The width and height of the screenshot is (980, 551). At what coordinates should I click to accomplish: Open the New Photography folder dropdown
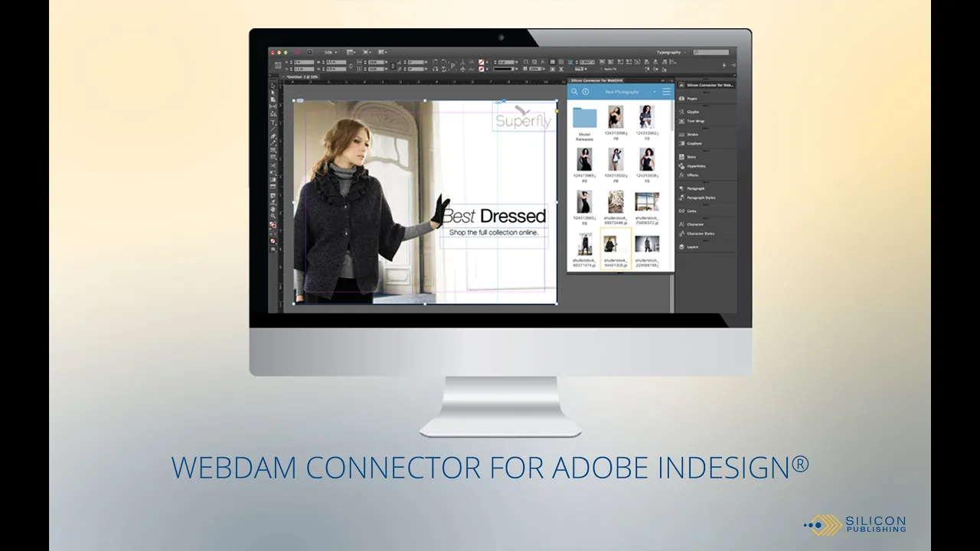[630, 92]
